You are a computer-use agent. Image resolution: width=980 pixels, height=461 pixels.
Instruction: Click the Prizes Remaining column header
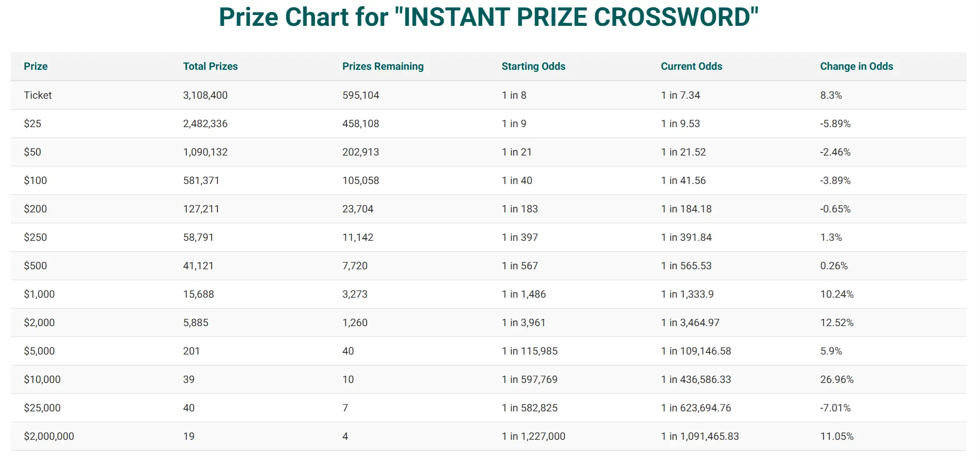pos(383,66)
